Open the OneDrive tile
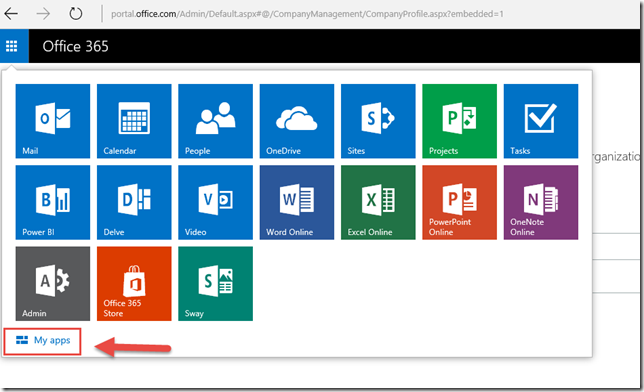The image size is (644, 392). (x=297, y=121)
